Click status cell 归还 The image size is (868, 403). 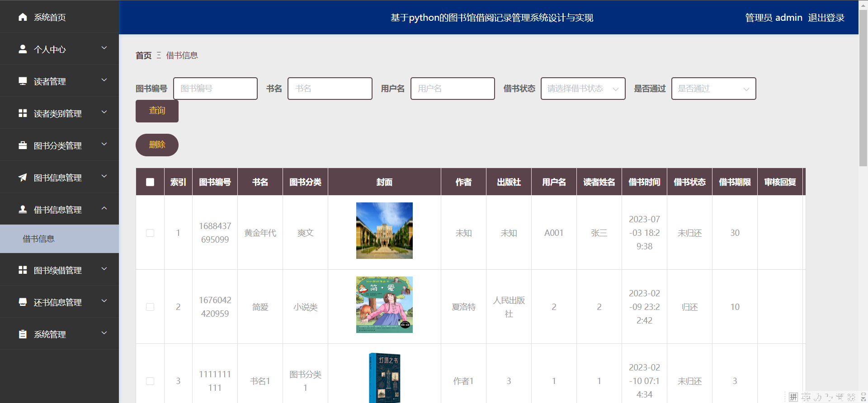pos(689,307)
